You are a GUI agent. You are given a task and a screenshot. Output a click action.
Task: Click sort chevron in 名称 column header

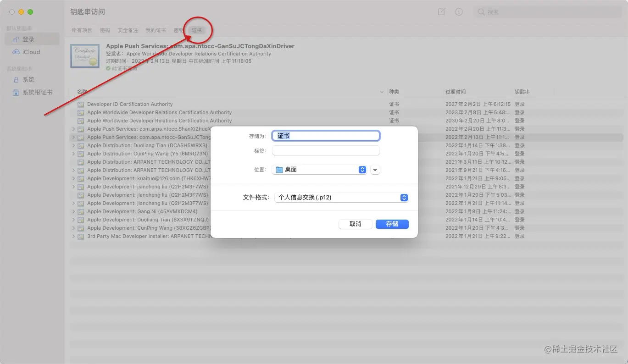382,92
